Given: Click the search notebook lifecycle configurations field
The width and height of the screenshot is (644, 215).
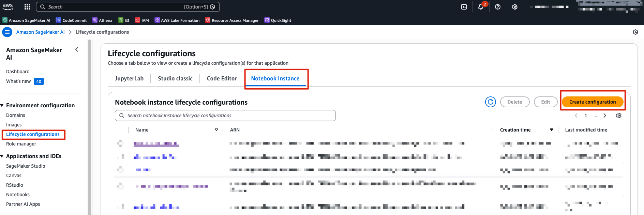Looking at the screenshot, I should tap(225, 116).
